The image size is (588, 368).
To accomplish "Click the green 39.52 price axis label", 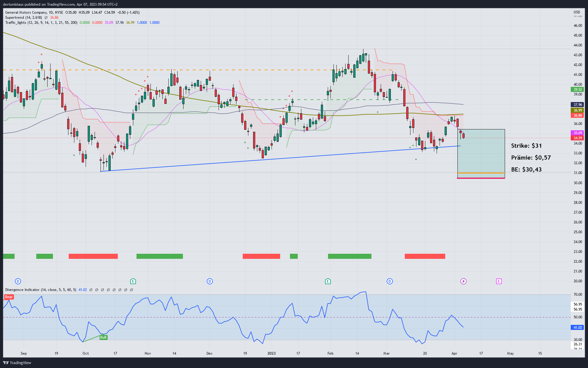I will coord(578,90).
